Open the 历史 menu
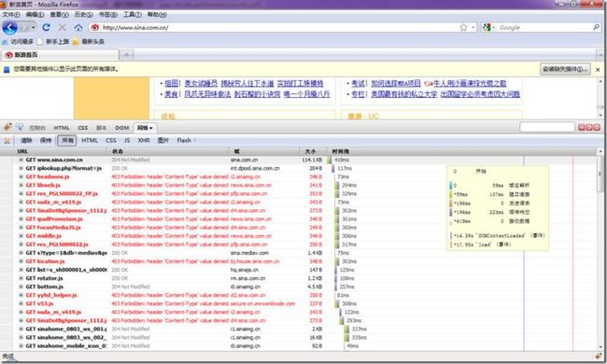The width and height of the screenshot is (607, 364). pos(83,15)
